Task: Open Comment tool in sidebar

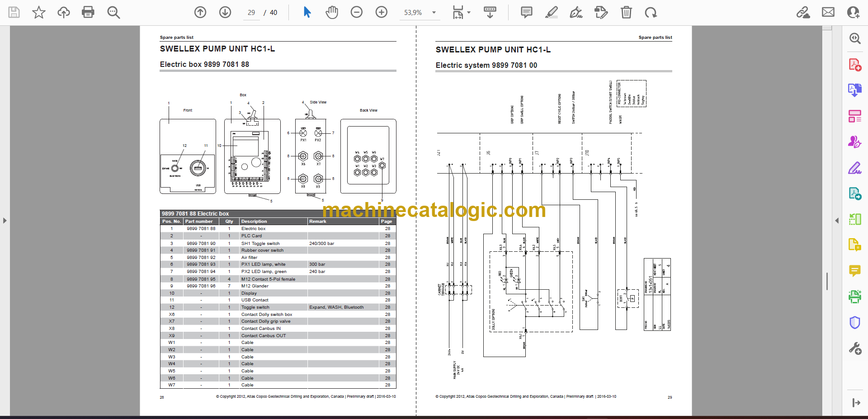Action: [x=854, y=271]
